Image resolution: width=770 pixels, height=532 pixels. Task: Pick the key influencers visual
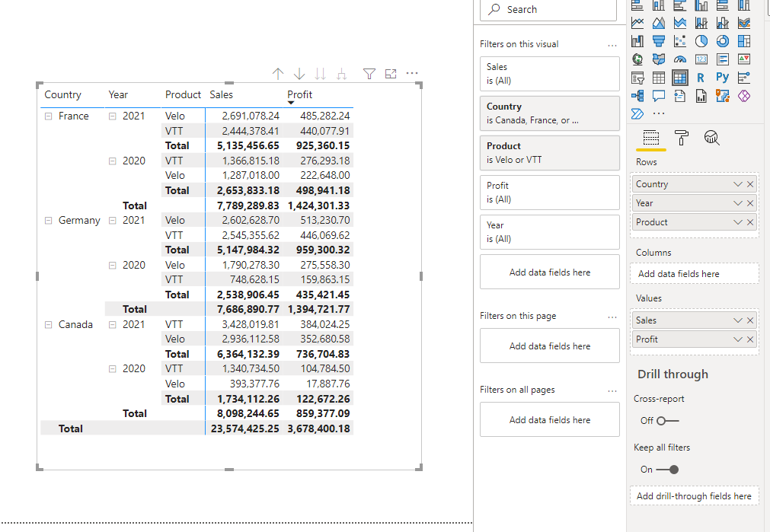coord(744,78)
